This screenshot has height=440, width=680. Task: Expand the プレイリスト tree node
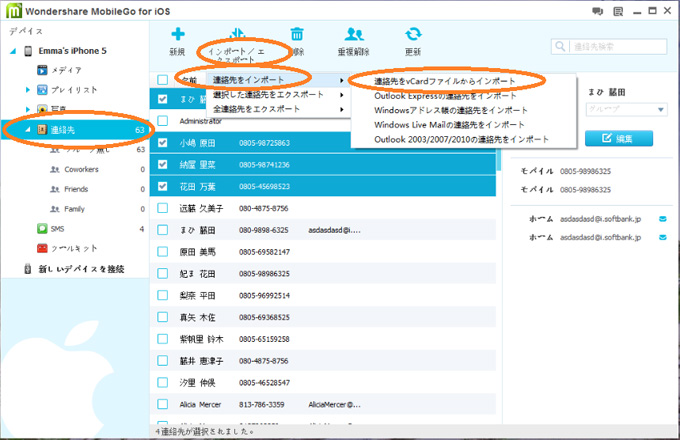click(x=28, y=90)
